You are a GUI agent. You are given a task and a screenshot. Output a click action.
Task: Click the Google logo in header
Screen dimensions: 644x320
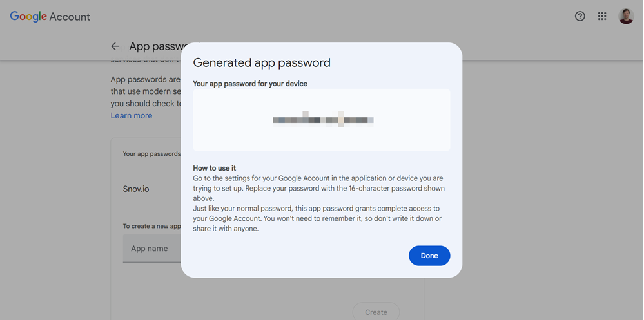pos(28,16)
